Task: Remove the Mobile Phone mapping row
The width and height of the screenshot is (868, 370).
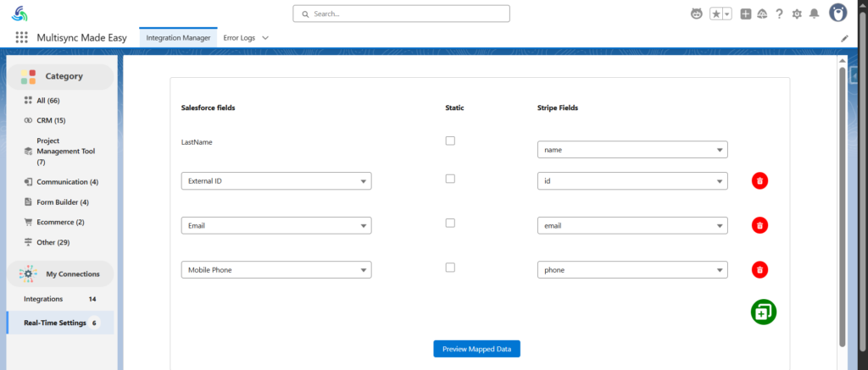Action: tap(759, 270)
